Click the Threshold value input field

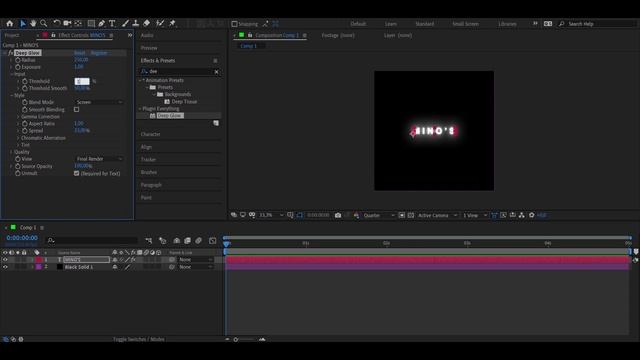pos(82,82)
